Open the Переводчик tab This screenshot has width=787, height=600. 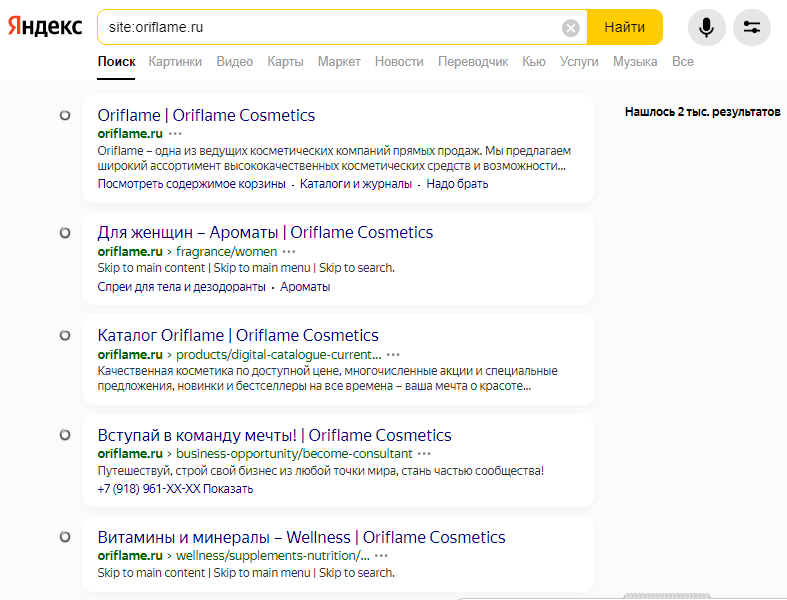click(x=473, y=62)
